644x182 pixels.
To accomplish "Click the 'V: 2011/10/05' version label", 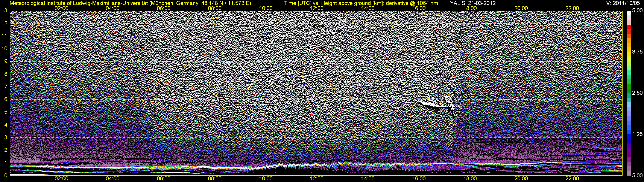I will click(623, 3).
